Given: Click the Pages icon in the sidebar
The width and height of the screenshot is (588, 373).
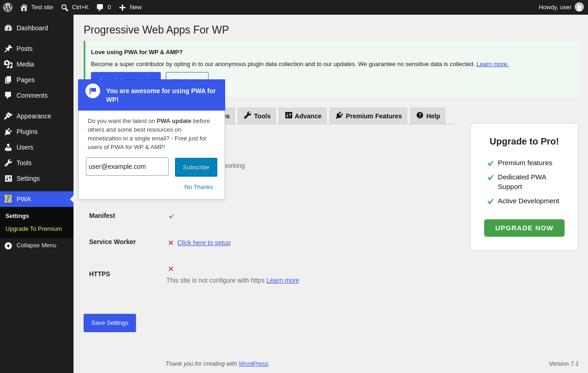Looking at the screenshot, I should tap(8, 80).
